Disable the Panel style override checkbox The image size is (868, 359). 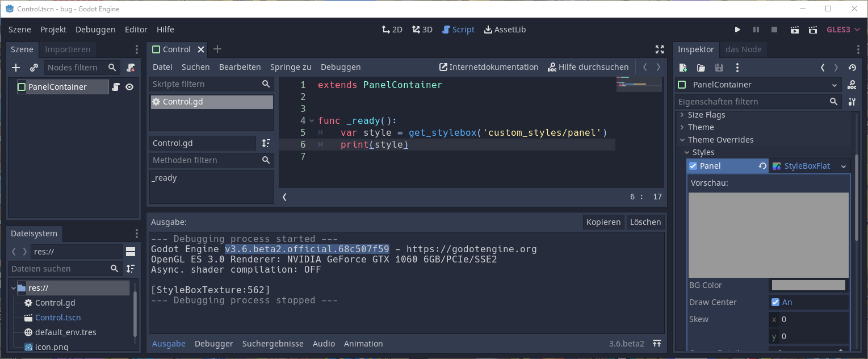(693, 165)
